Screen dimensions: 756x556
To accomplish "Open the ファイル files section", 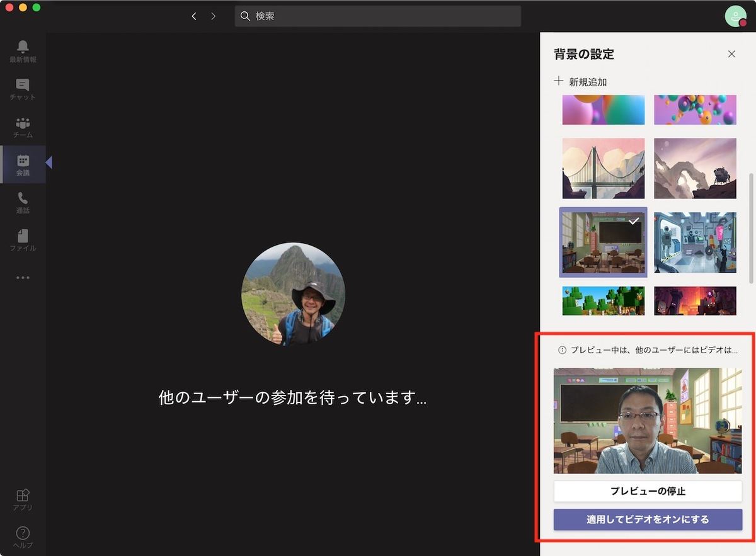I will pyautogui.click(x=23, y=240).
